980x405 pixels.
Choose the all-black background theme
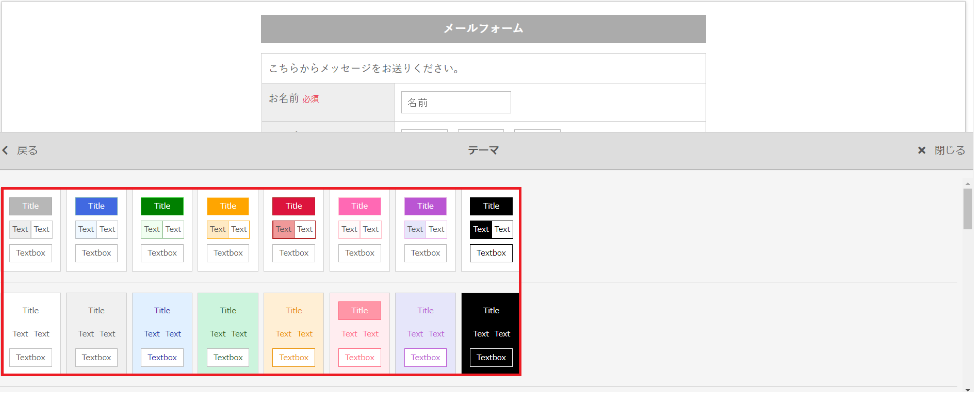coord(491,333)
